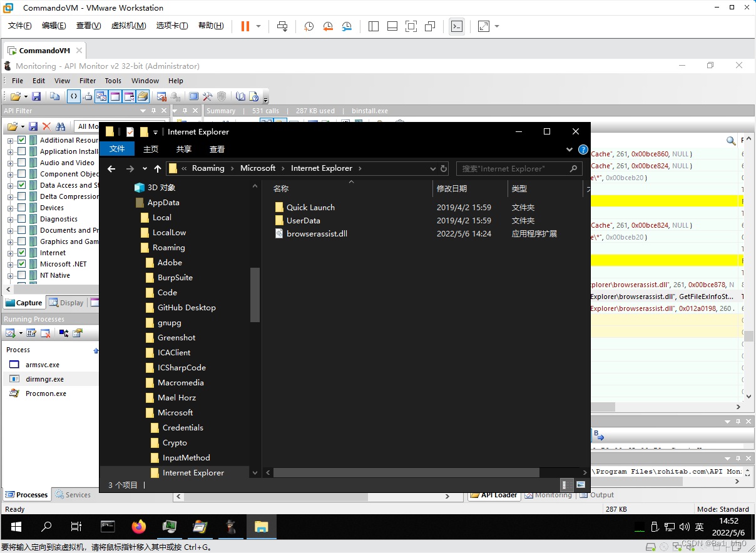The height and width of the screenshot is (553, 756).
Task: Click Windows Start button
Action: pos(16,527)
